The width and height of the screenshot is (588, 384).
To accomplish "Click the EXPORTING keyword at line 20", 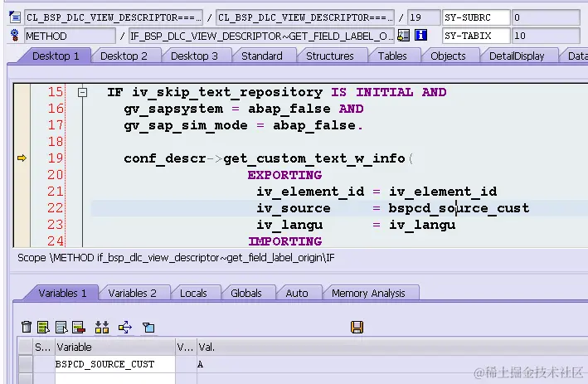I will tap(284, 175).
